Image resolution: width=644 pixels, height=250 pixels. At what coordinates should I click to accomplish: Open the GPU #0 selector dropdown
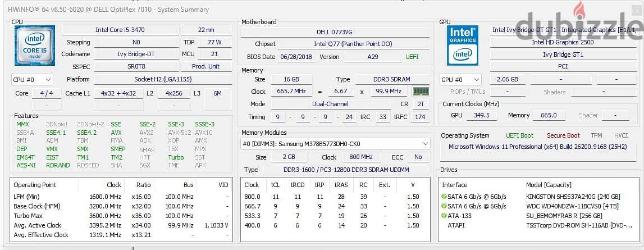pos(460,79)
